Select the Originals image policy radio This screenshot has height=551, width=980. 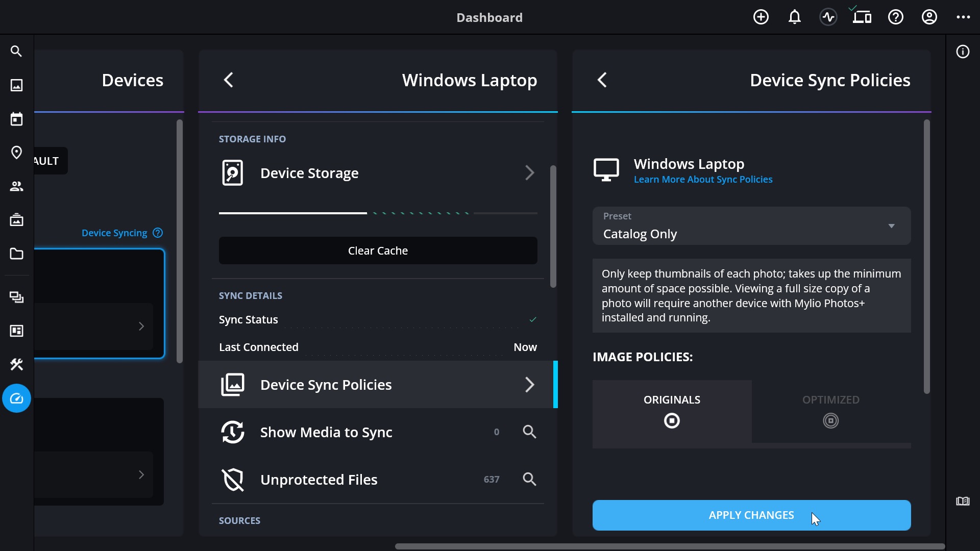[x=672, y=421]
